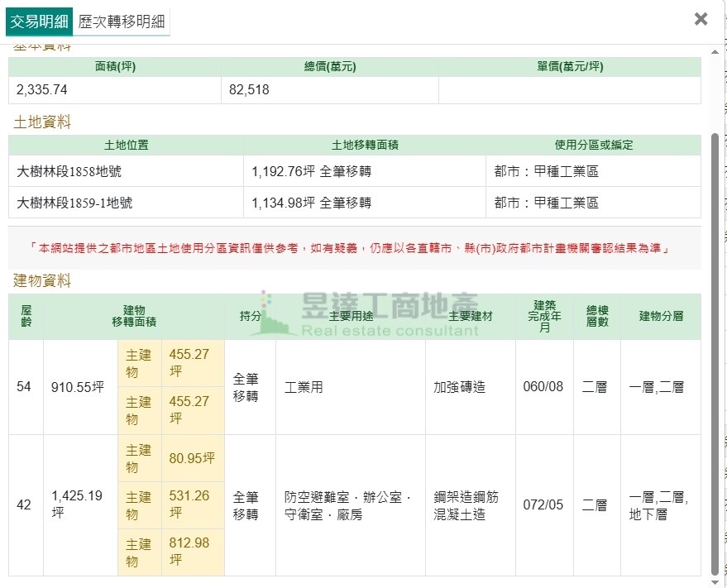
Task: Select the area value 2,335.74
Action: point(41,90)
